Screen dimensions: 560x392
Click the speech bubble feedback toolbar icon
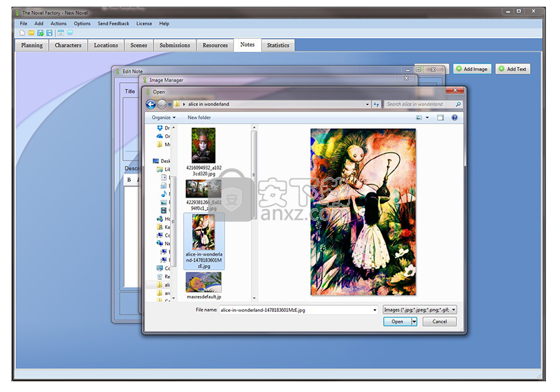click(x=70, y=33)
